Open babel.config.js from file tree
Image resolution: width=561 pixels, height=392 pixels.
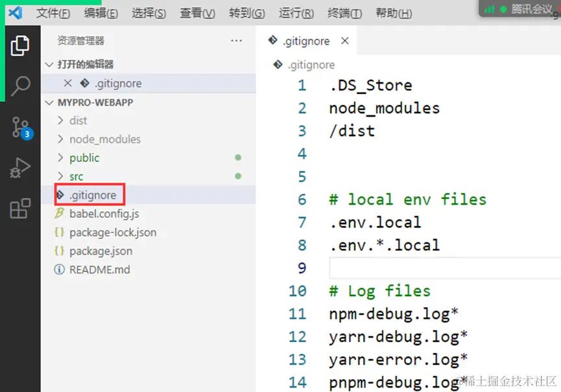coord(104,214)
